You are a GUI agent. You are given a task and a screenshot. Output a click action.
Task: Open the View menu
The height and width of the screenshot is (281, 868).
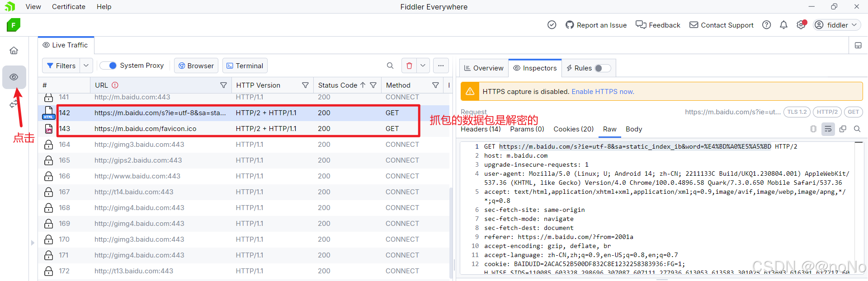[x=33, y=7]
